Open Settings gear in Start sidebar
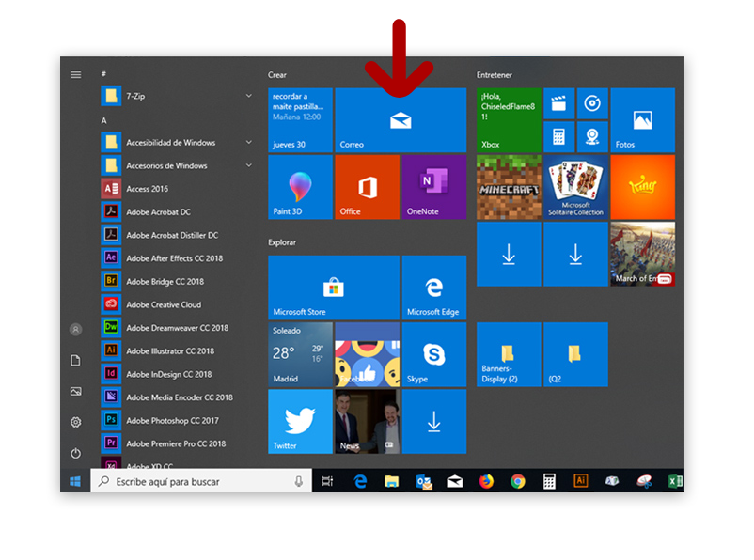This screenshot has width=754, height=560. point(75,422)
